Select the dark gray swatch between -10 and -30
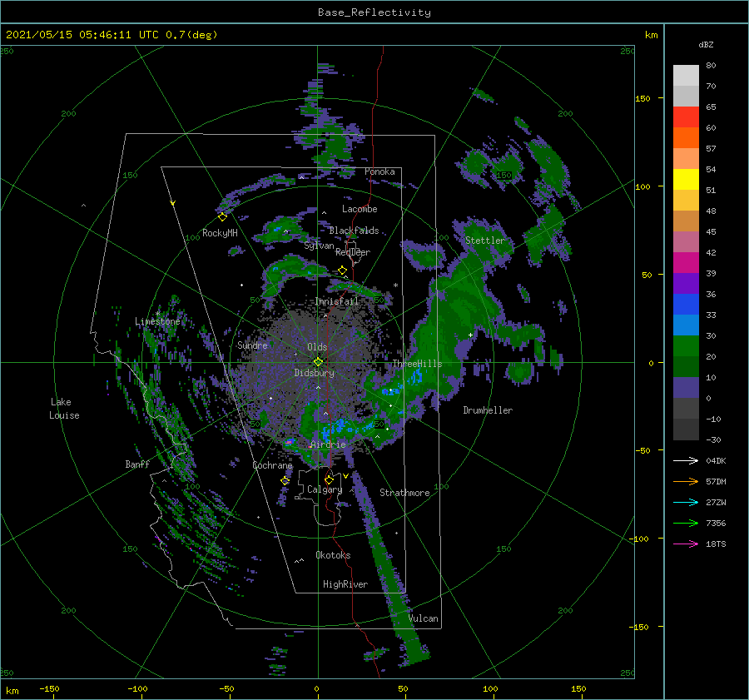Screen dimensions: 749x700 [686, 429]
